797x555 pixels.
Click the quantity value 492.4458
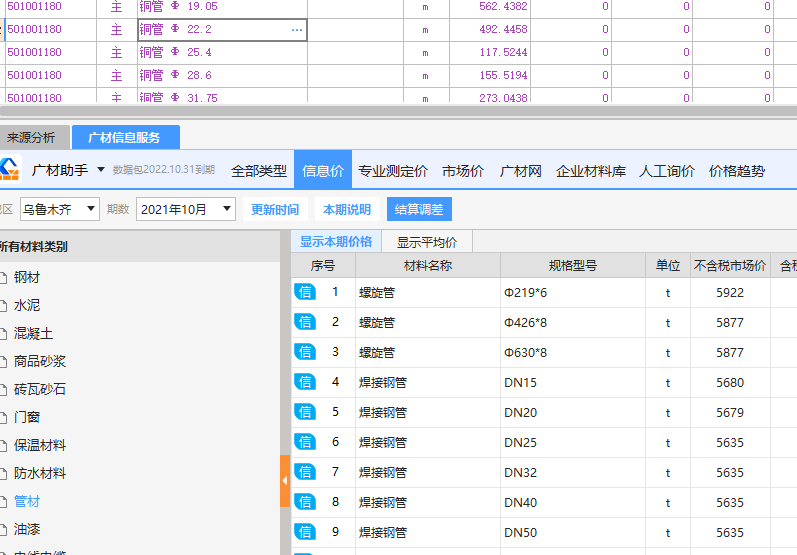tap(503, 29)
